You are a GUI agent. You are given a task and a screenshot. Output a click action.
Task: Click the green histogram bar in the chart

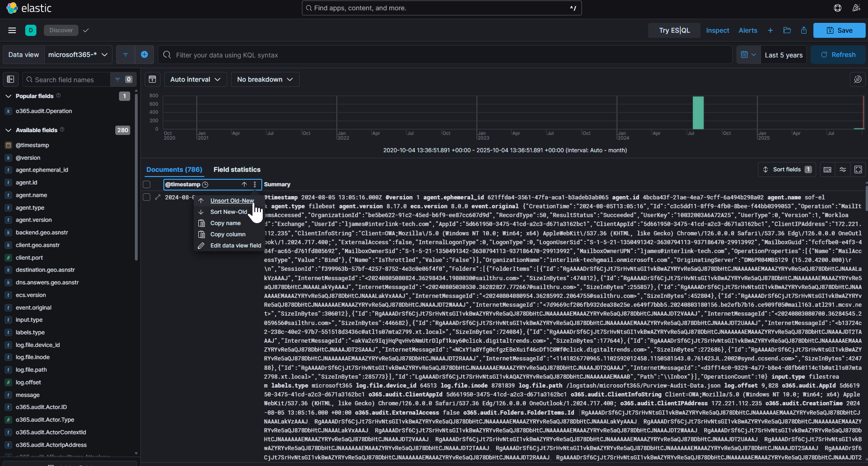(x=698, y=113)
